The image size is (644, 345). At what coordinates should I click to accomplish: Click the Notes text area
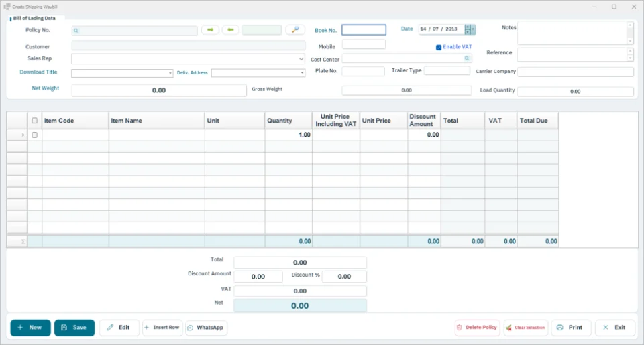572,33
